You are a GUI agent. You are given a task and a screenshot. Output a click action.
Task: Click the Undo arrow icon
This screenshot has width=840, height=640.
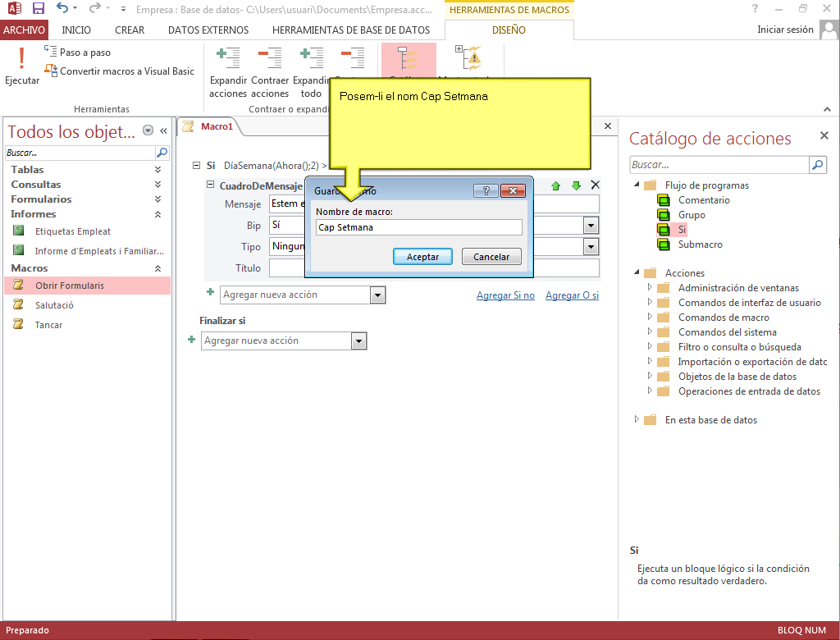62,8
